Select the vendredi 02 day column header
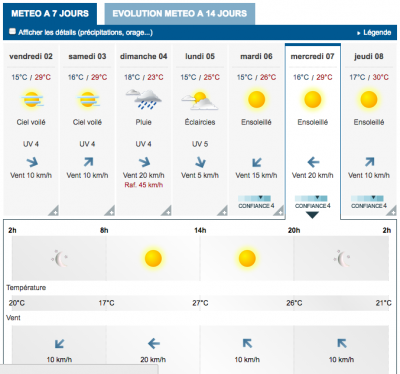400x374 pixels. pos(31,56)
